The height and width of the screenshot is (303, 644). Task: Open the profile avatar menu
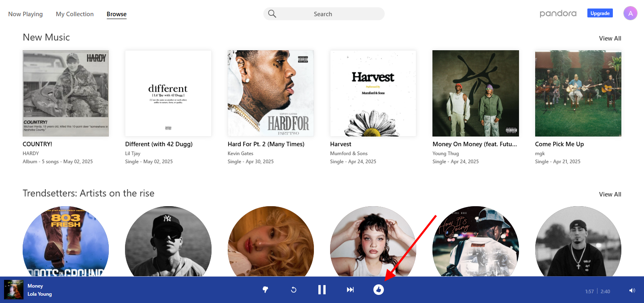630,13
